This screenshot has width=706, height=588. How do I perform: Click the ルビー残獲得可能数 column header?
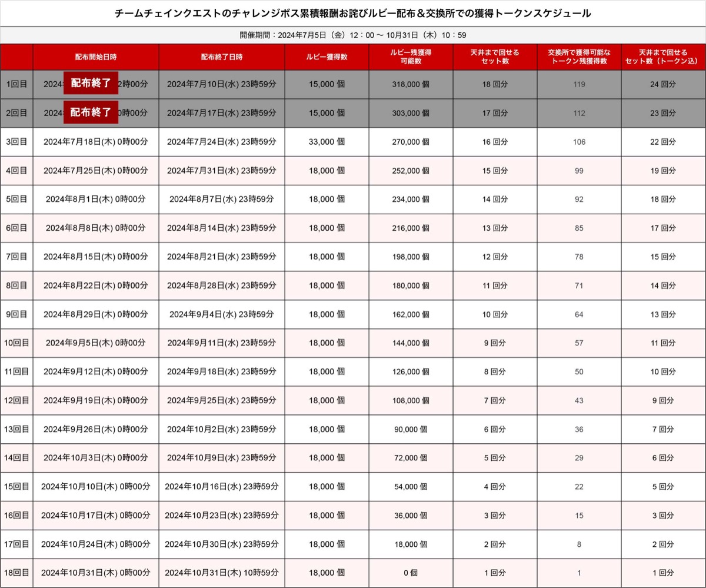point(410,57)
